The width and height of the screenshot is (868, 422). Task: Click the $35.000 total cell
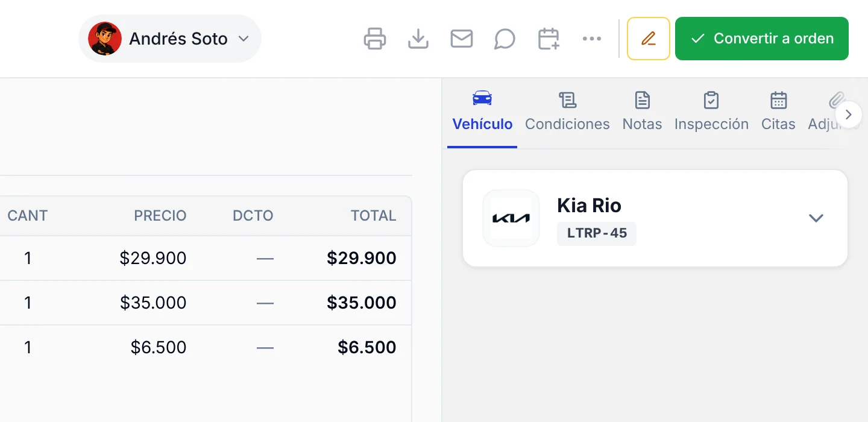point(362,303)
